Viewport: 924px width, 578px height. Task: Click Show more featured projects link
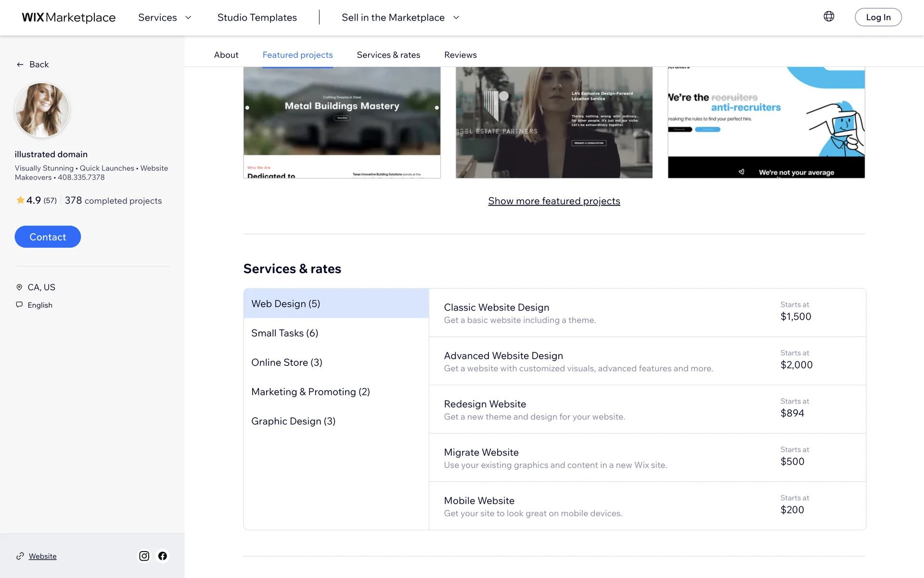(554, 201)
